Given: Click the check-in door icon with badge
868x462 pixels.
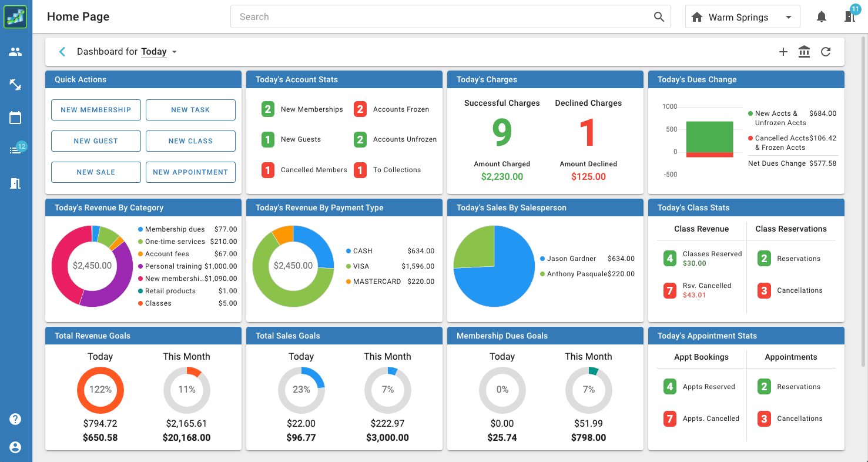Looking at the screenshot, I should coord(849,17).
